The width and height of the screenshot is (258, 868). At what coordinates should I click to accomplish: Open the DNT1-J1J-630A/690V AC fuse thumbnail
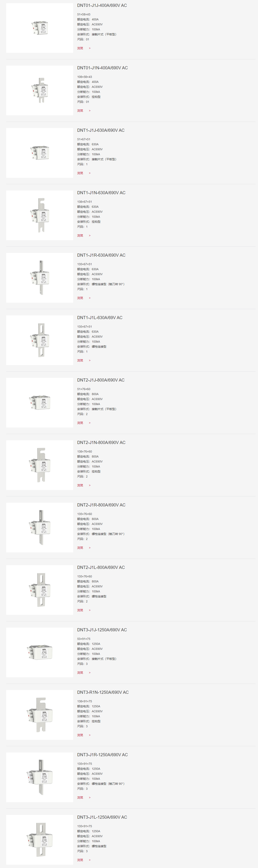(40, 153)
